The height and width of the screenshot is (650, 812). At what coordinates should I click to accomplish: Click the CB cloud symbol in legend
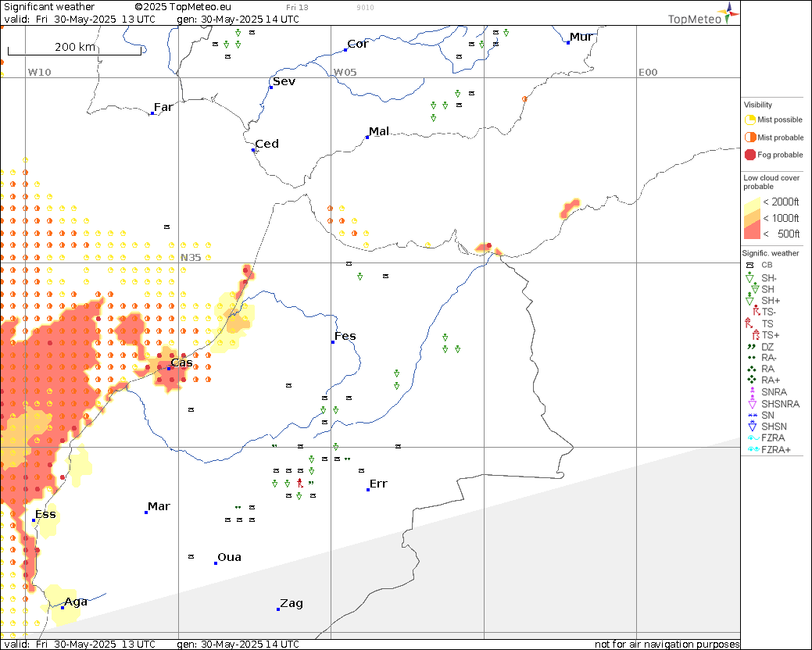749,265
